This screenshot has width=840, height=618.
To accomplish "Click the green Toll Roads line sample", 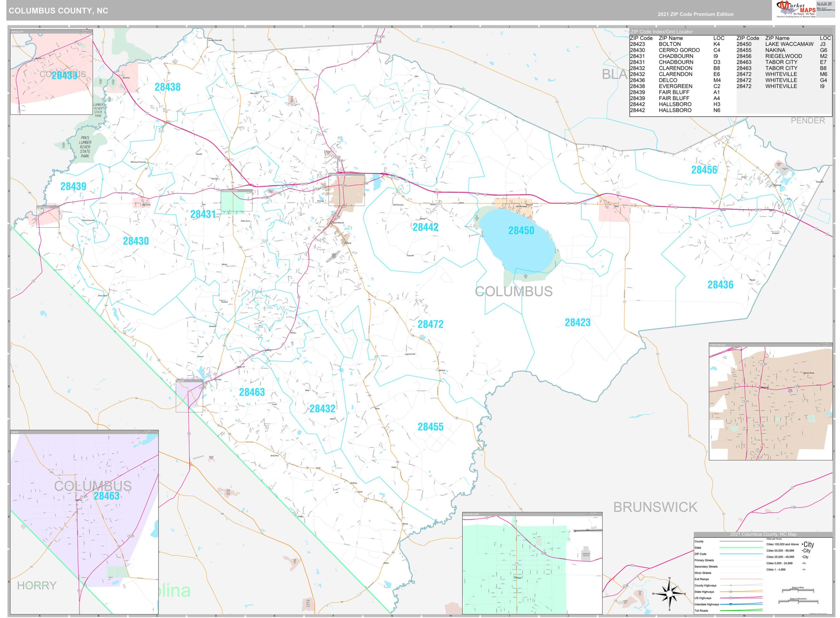I will [x=741, y=610].
